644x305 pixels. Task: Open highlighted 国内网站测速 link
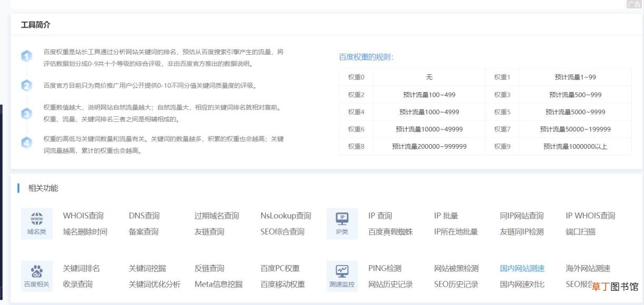click(522, 268)
